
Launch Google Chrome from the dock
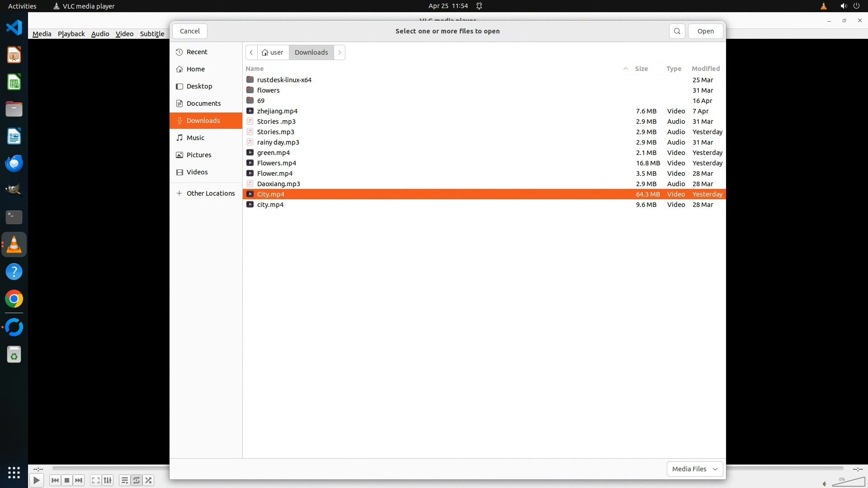(x=14, y=299)
